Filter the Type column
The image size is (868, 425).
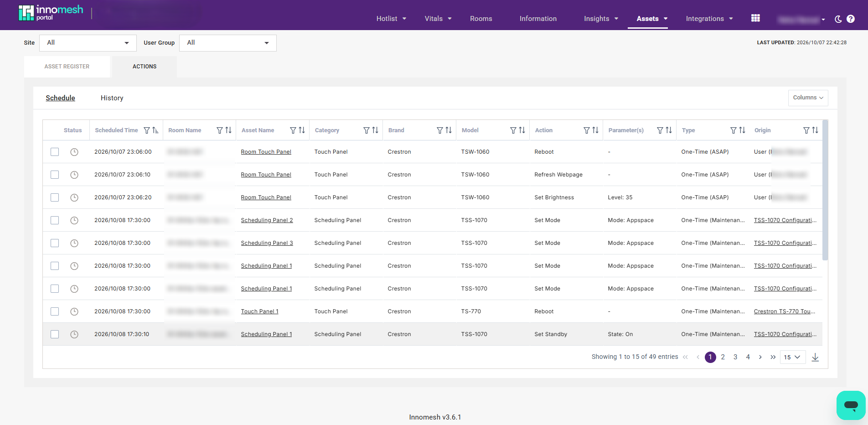click(734, 130)
